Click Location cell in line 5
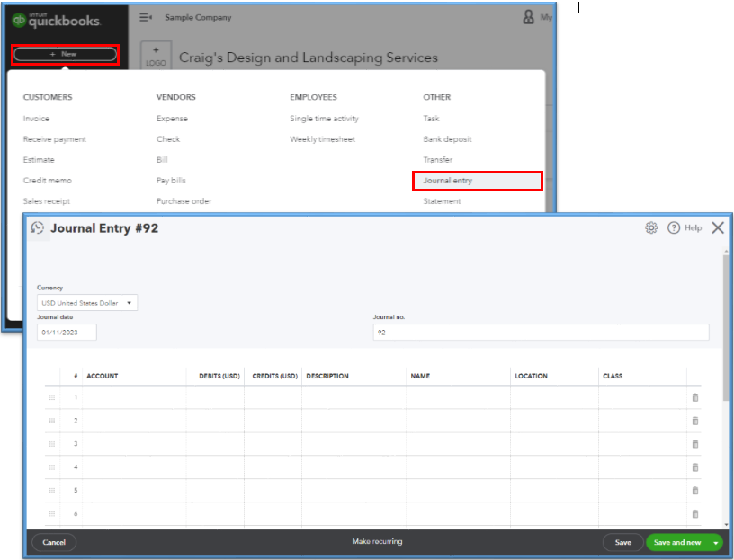Image resolution: width=734 pixels, height=560 pixels. 554,490
